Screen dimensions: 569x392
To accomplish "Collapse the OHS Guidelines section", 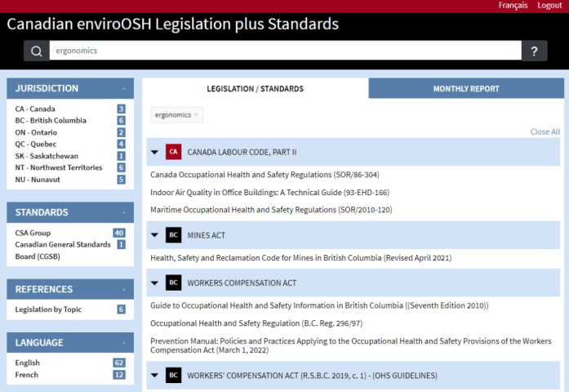I will 154,376.
